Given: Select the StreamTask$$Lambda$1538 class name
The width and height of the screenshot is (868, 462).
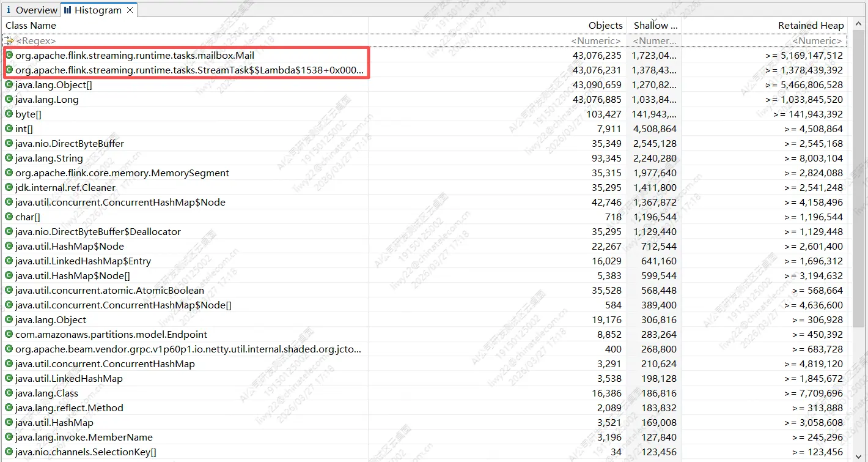Looking at the screenshot, I should click(189, 70).
